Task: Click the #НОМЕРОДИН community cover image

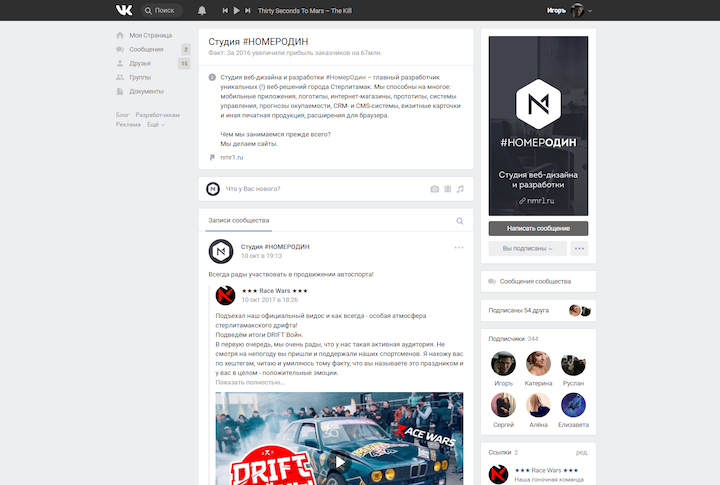Action: (538, 126)
